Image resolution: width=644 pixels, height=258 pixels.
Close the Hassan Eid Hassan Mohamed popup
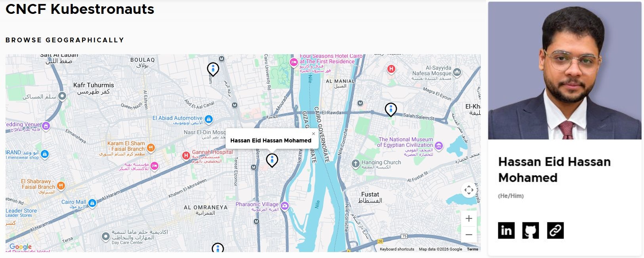click(x=313, y=134)
